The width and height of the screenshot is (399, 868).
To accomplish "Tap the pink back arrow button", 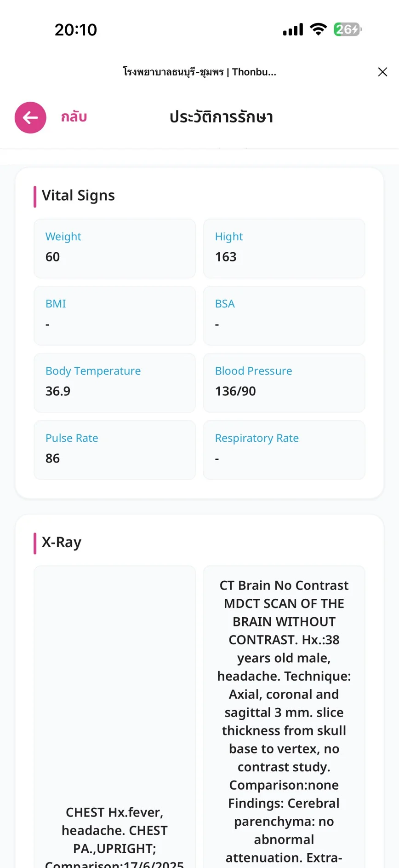I will click(x=30, y=117).
